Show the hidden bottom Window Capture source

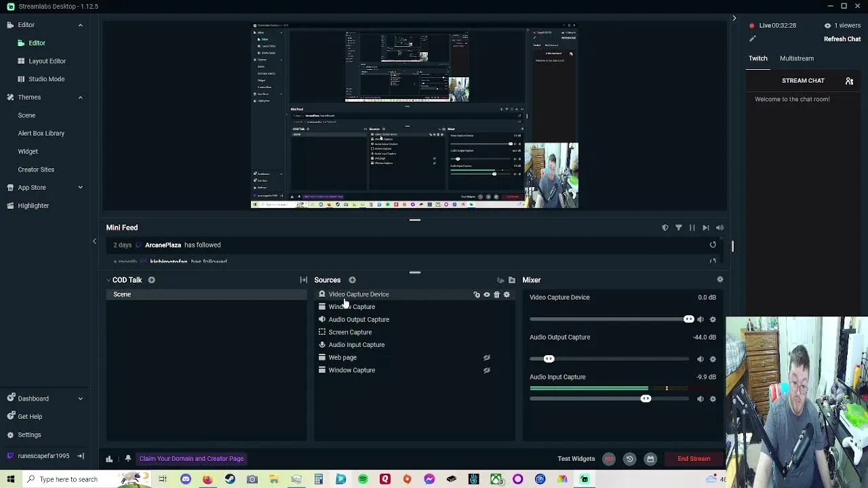pyautogui.click(x=486, y=370)
